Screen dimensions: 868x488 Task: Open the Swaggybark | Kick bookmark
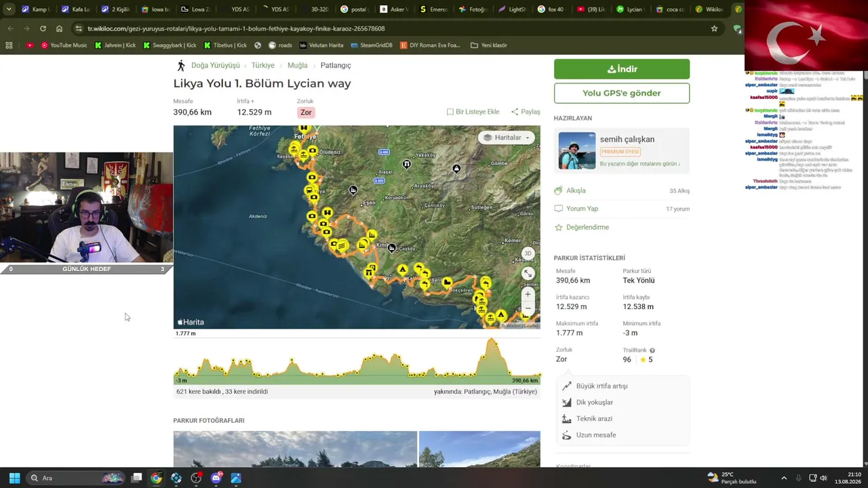[x=170, y=45]
